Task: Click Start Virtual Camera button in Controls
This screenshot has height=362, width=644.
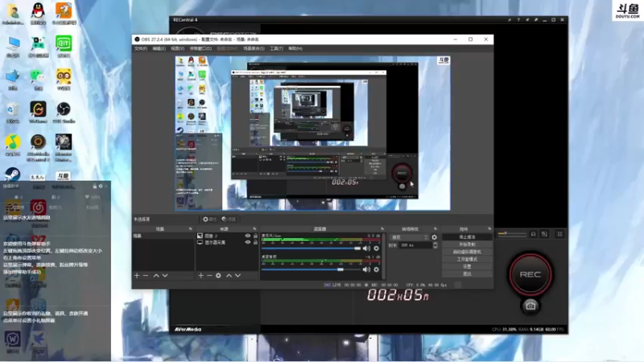Action: 467,252
